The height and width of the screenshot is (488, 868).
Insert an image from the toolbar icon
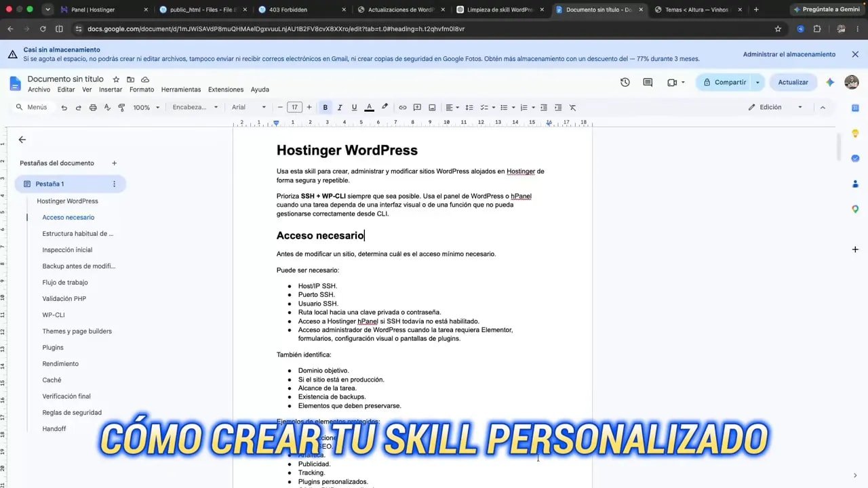432,107
